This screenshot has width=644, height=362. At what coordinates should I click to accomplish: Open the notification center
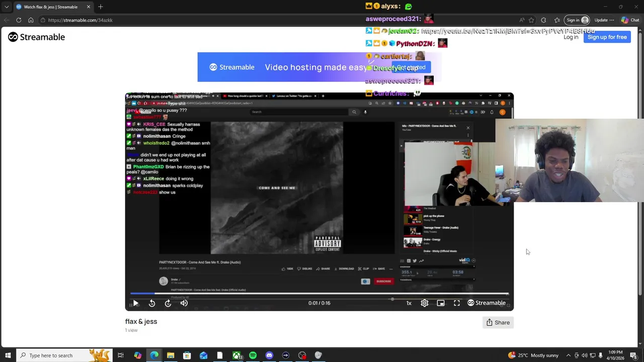point(633,355)
